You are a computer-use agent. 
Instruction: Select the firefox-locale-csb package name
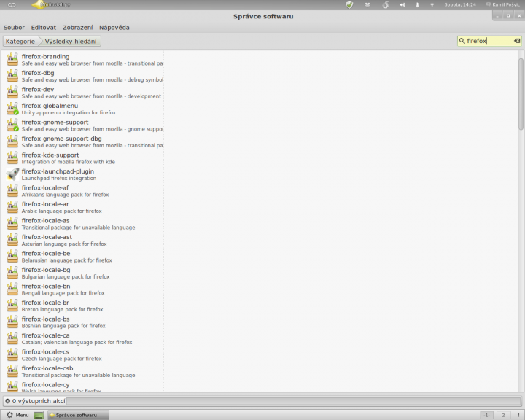[x=47, y=368]
